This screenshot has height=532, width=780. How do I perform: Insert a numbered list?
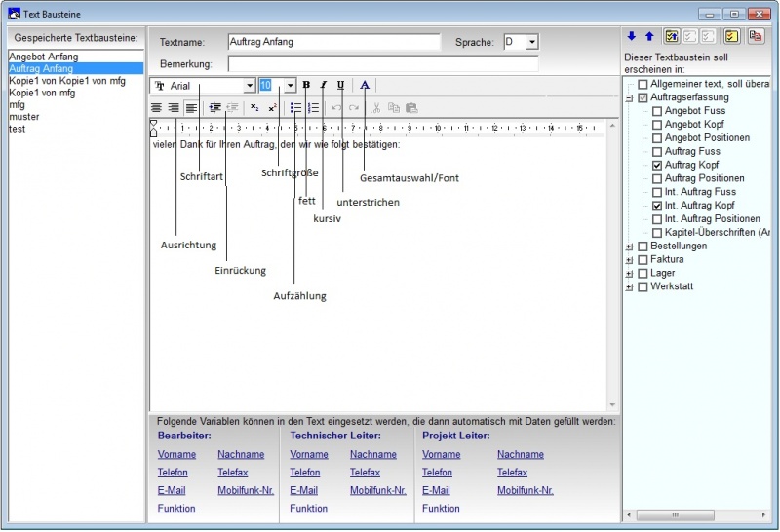point(313,107)
